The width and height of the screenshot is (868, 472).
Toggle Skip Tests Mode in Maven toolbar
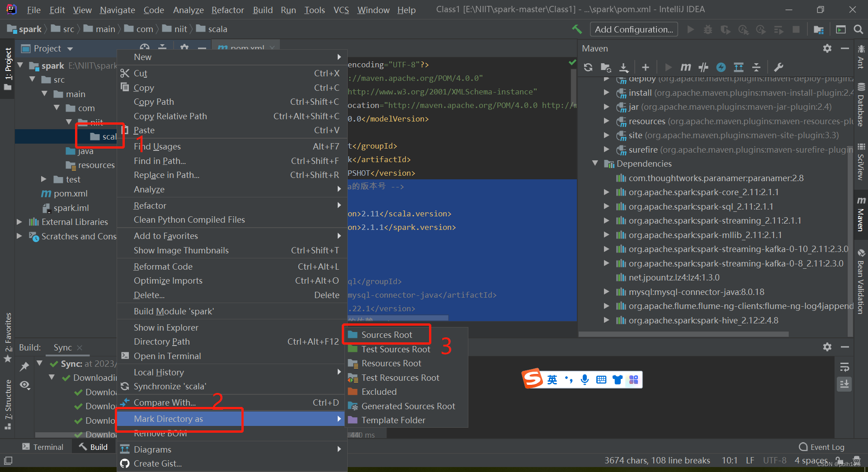(x=721, y=67)
